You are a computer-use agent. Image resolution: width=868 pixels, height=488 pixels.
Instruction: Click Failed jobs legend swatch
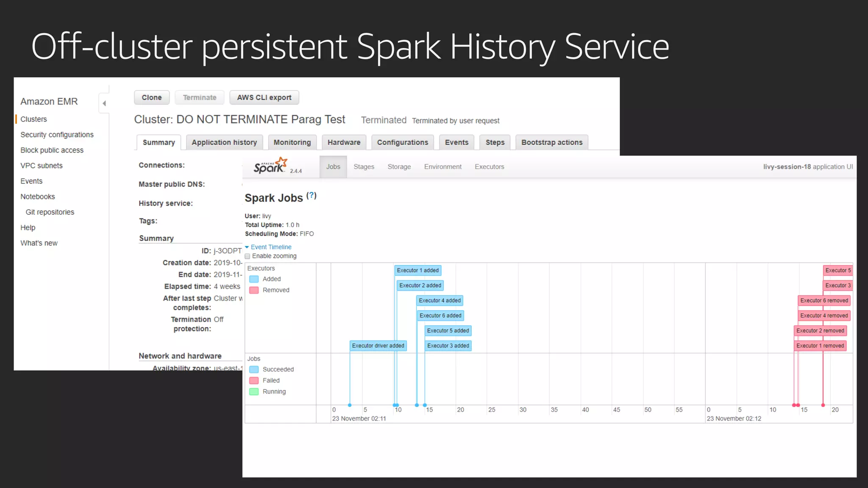254,380
